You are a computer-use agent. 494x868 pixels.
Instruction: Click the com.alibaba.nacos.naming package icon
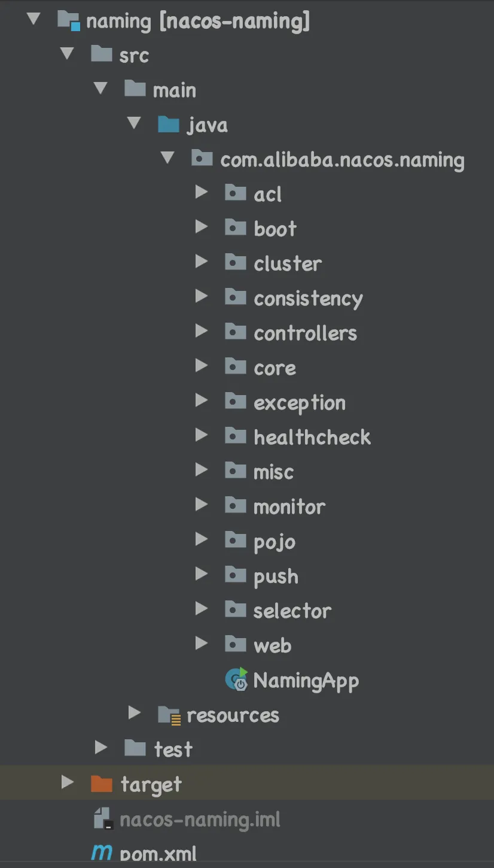pyautogui.click(x=202, y=159)
